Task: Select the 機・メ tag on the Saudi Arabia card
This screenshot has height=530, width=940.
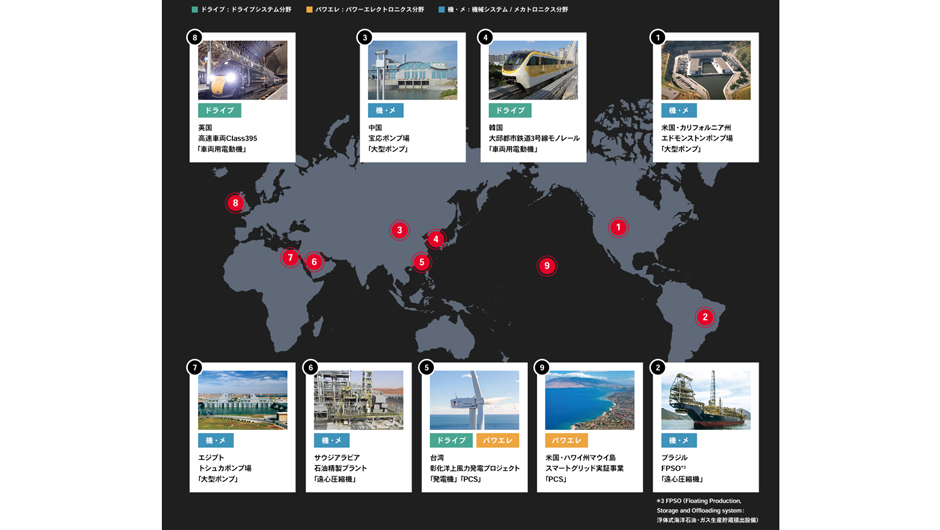Action: (x=332, y=440)
